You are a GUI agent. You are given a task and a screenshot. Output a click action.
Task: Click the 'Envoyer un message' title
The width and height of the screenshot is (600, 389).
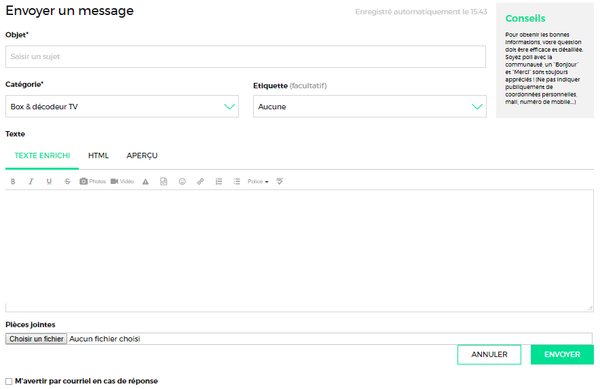click(x=70, y=11)
